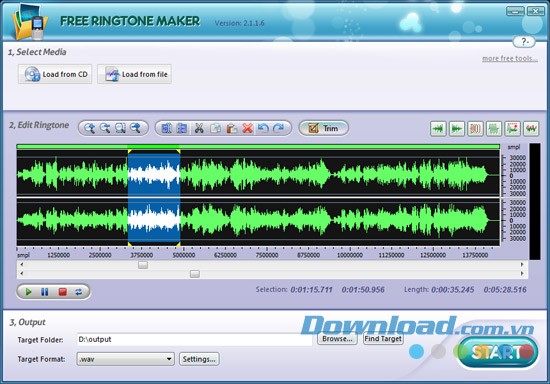The image size is (550, 384).
Task: Click the blue selected region in top waveform
Action: click(x=154, y=174)
